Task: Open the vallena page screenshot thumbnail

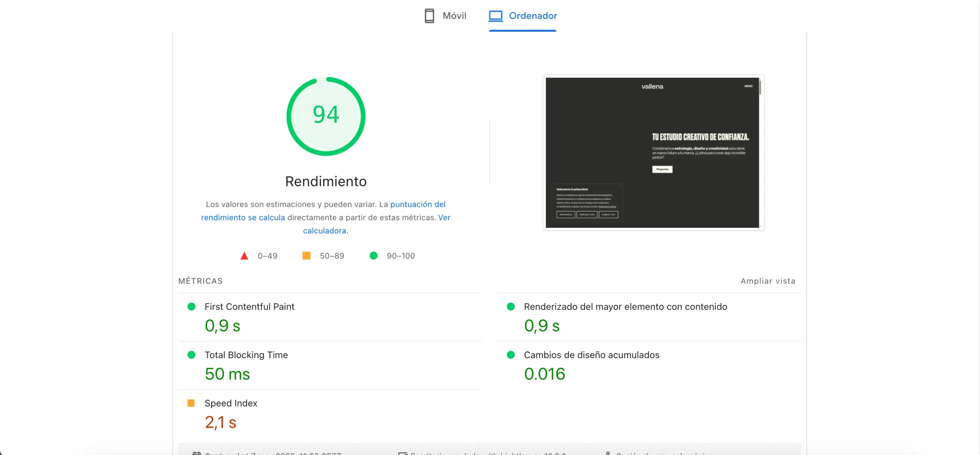Action: 653,152
